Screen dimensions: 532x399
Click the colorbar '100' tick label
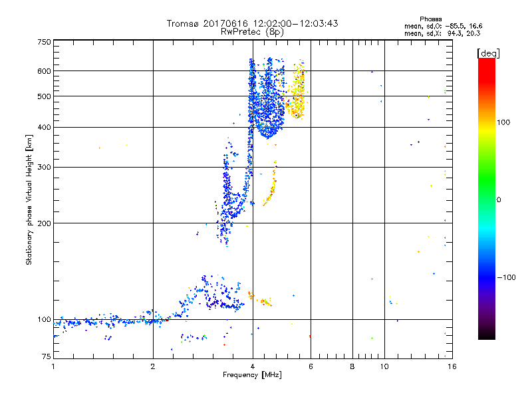click(x=503, y=122)
